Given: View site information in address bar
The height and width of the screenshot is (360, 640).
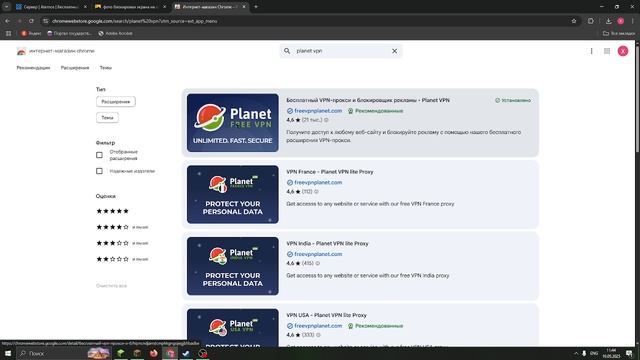Looking at the screenshot, I should click(46, 21).
